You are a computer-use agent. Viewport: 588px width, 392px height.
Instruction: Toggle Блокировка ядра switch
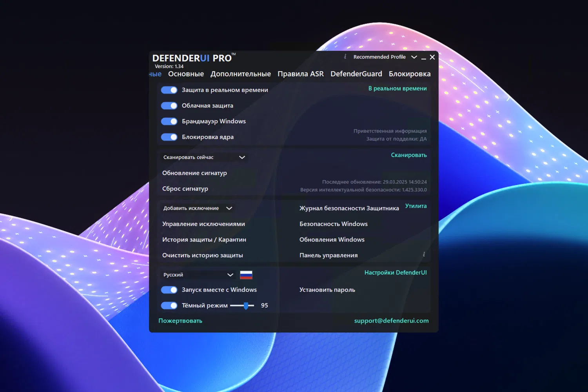[x=169, y=137]
